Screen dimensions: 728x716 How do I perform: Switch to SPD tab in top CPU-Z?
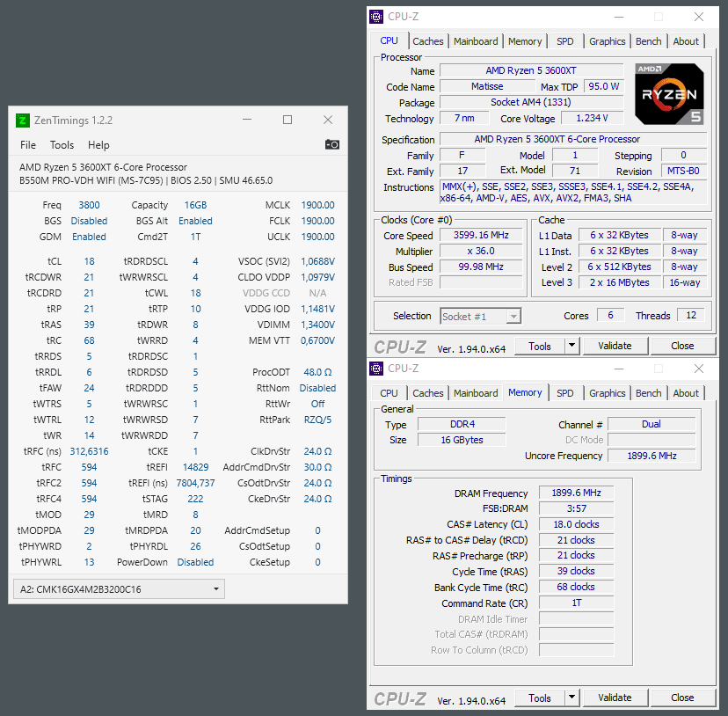(564, 41)
